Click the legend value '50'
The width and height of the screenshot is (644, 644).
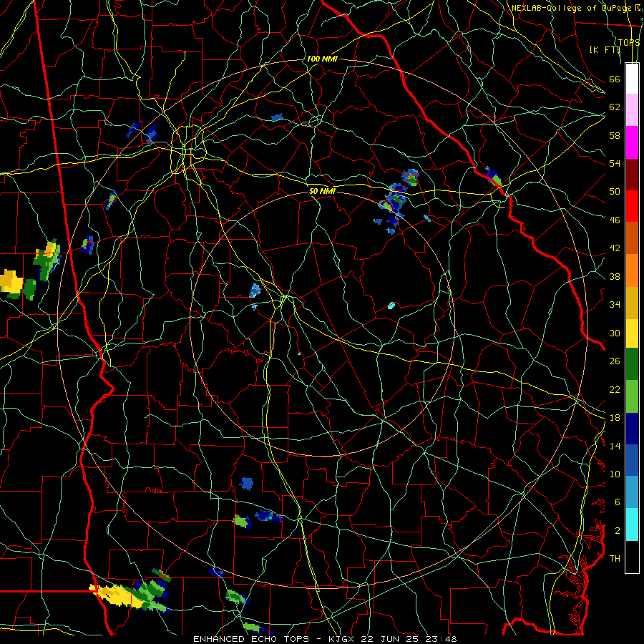click(x=615, y=192)
